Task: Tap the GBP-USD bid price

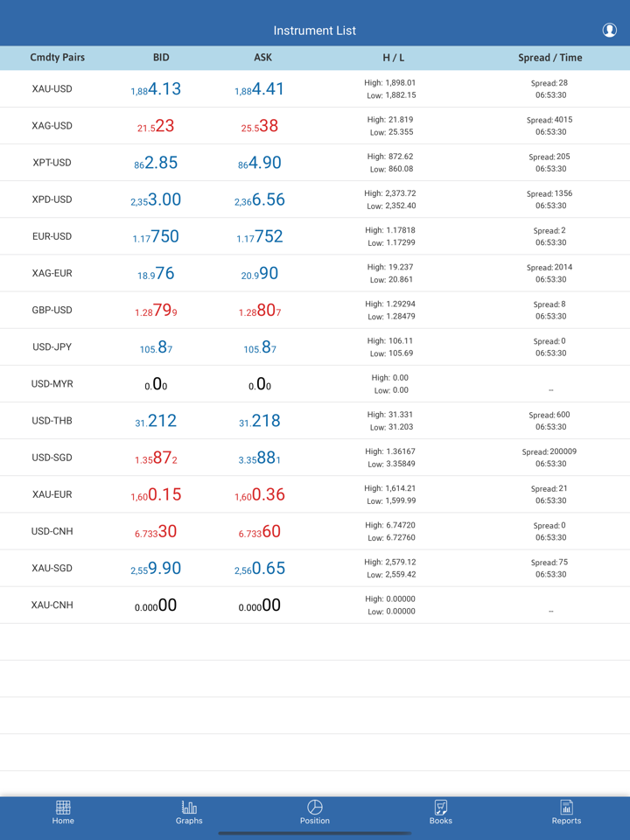Action: [156, 311]
